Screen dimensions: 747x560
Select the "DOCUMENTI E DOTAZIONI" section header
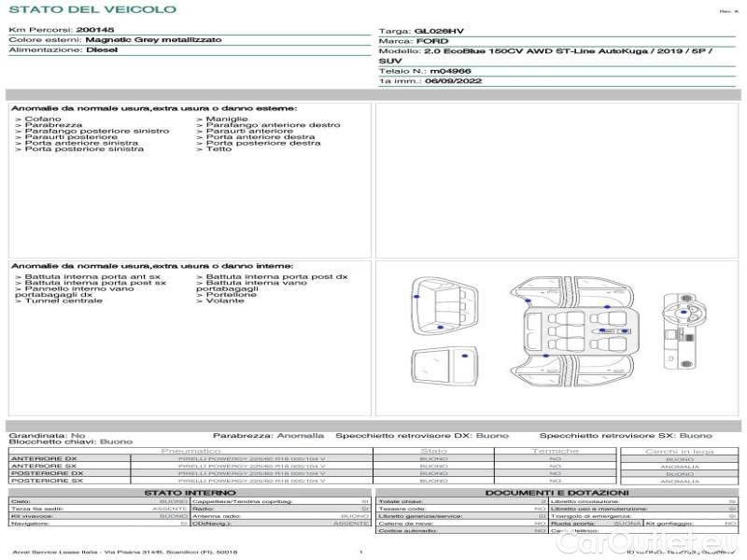pyautogui.click(x=557, y=493)
